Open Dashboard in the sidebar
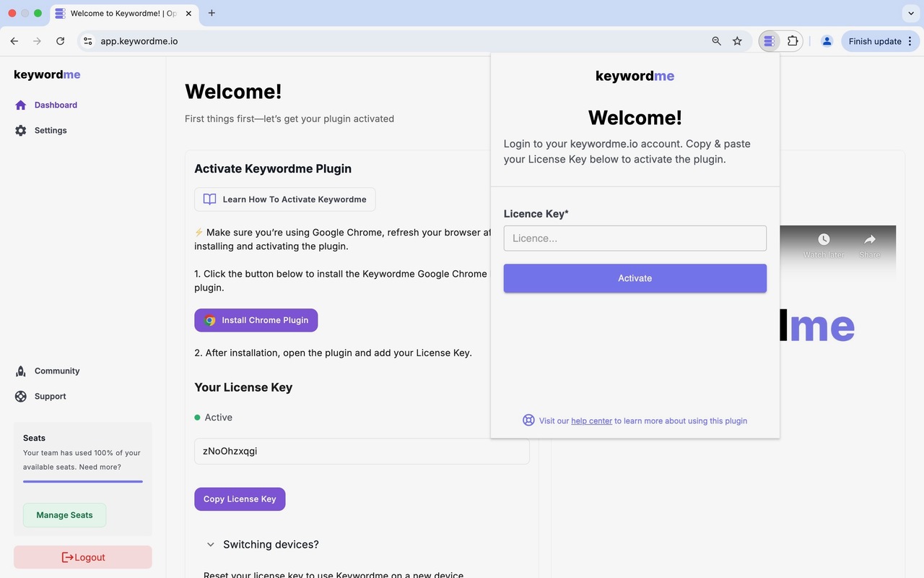Viewport: 924px width, 578px height. (x=56, y=105)
